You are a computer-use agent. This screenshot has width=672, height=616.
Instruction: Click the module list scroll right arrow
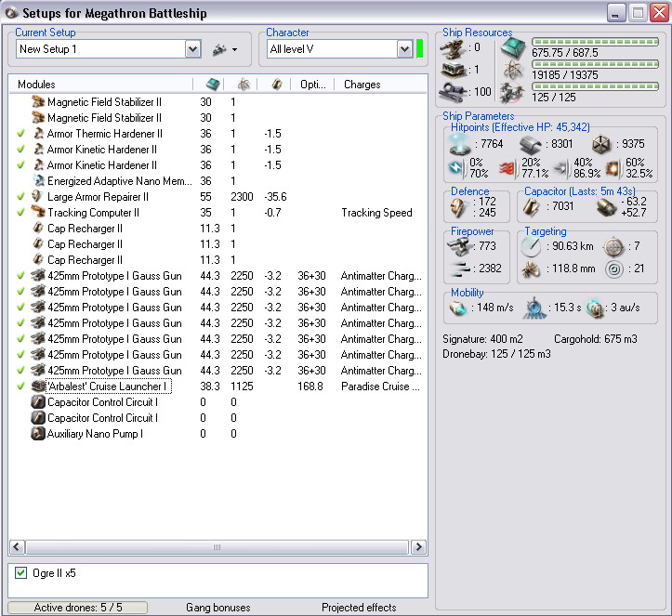(x=418, y=547)
